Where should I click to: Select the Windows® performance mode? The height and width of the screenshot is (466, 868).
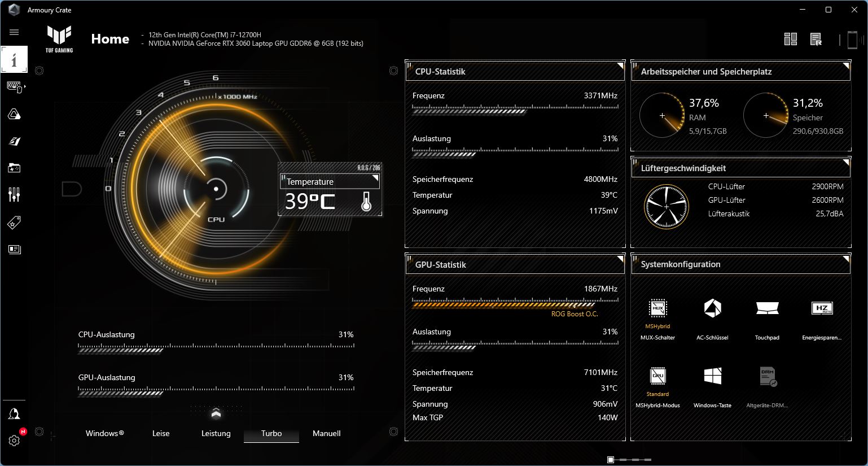tap(104, 433)
